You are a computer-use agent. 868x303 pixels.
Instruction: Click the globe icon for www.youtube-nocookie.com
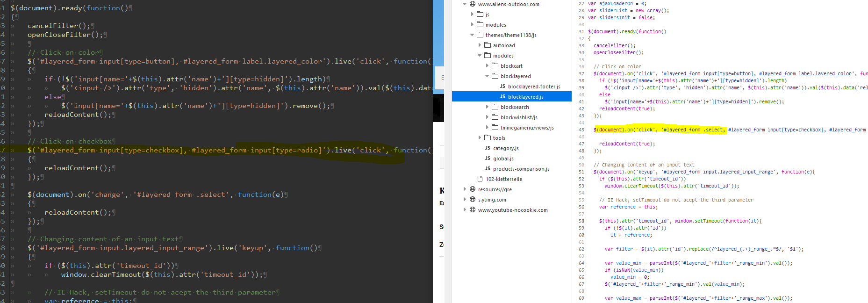click(x=473, y=210)
